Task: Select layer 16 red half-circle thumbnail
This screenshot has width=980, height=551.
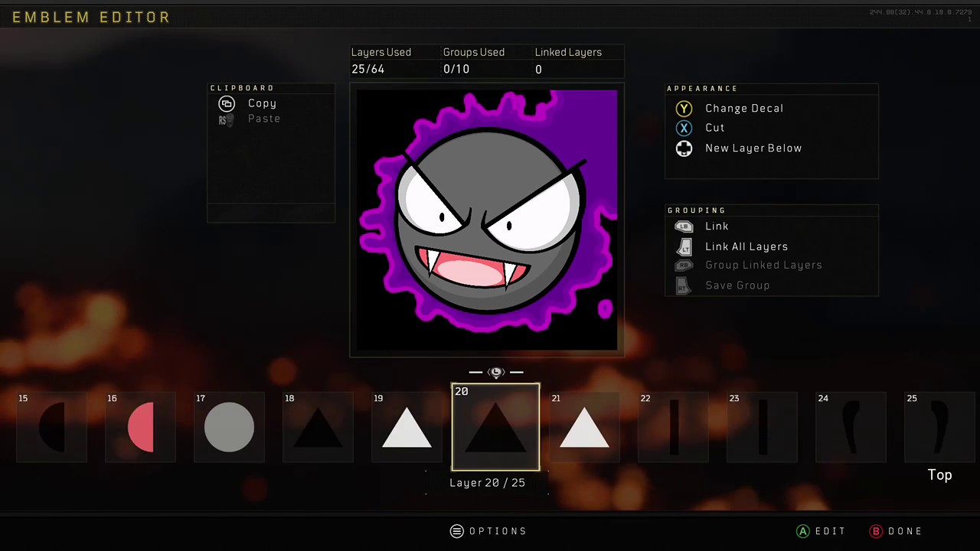Action: [140, 427]
